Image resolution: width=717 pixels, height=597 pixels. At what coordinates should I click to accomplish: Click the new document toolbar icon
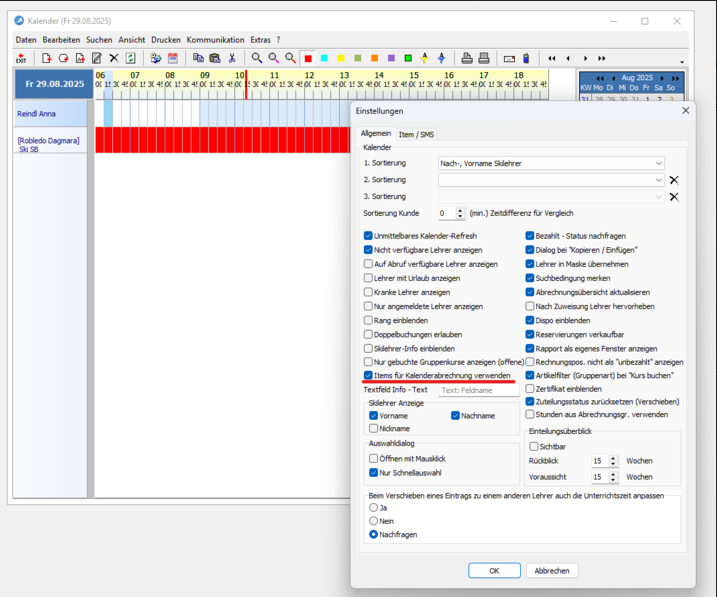[x=46, y=59]
